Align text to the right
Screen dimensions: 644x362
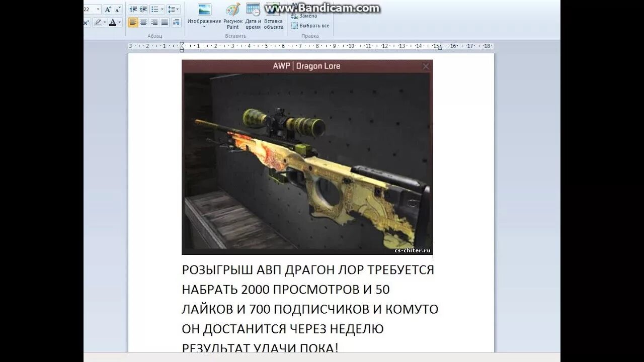point(154,22)
